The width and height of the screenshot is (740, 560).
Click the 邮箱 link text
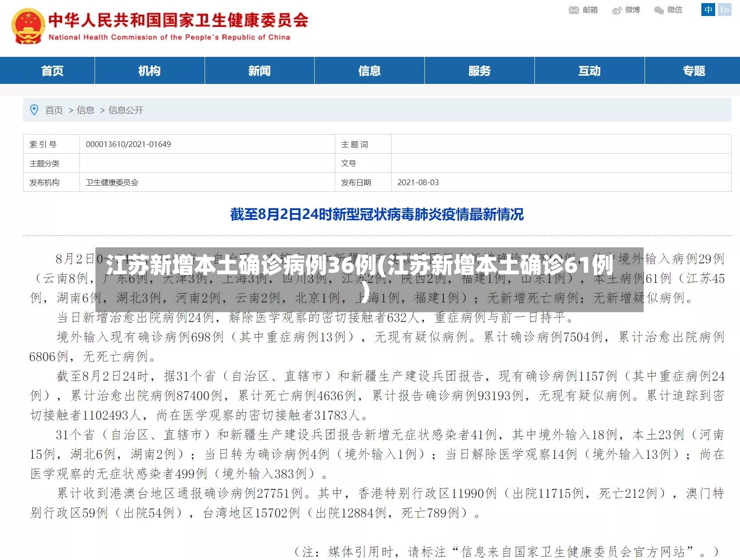pyautogui.click(x=590, y=10)
